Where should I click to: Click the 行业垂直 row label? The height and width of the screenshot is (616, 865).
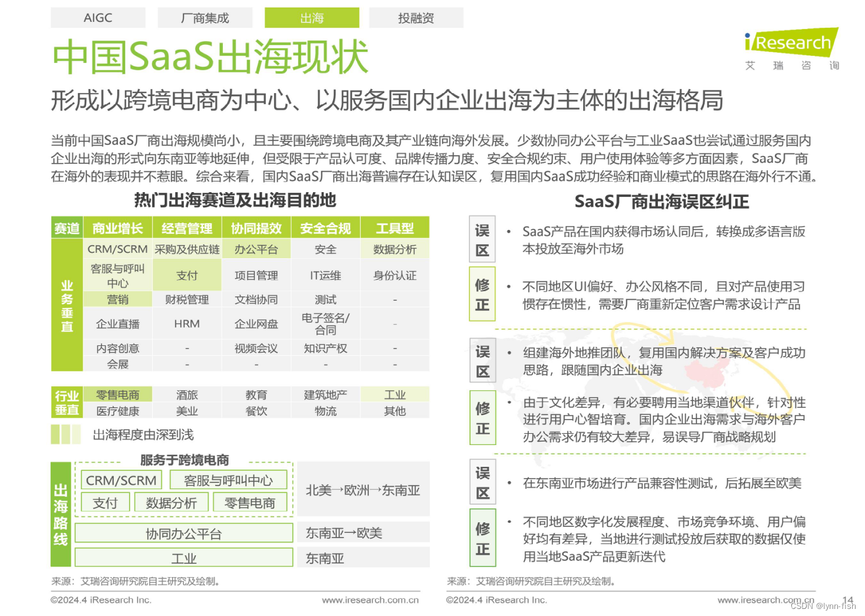tap(67, 403)
